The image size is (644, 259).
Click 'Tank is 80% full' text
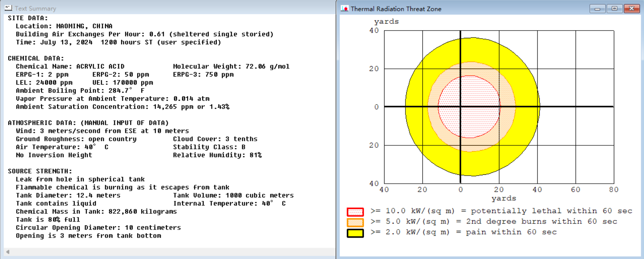tap(48, 220)
